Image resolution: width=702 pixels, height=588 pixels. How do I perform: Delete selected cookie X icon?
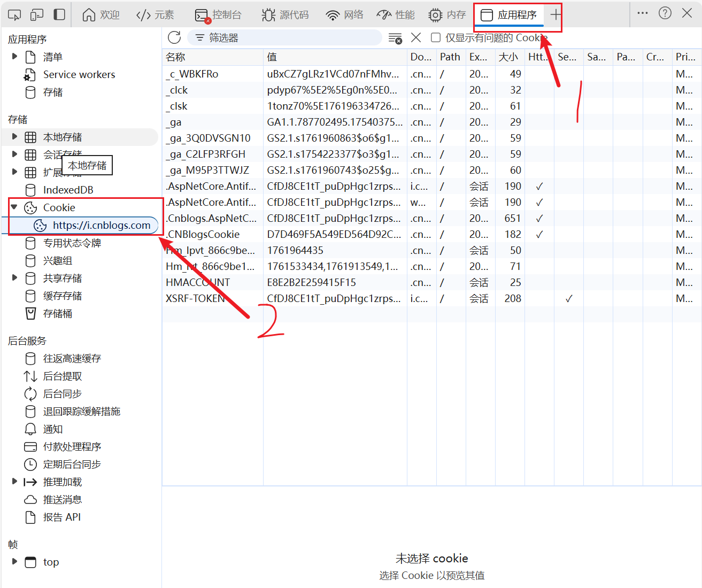point(416,37)
